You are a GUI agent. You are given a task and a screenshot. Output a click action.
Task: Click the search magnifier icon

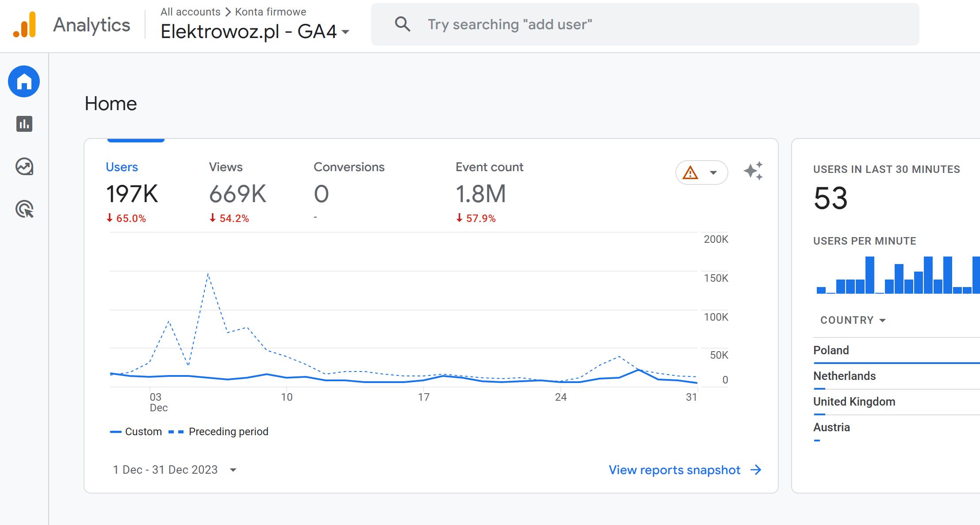402,24
